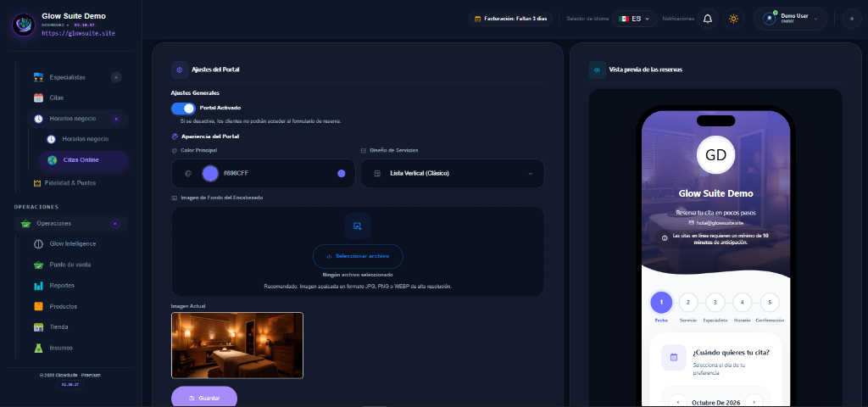Click the next month arrow in preview
This screenshot has width=868, height=407.
(x=754, y=401)
